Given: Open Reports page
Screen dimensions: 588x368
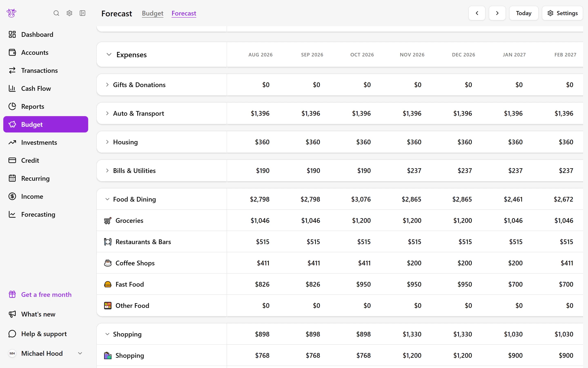Looking at the screenshot, I should click(x=46, y=106).
